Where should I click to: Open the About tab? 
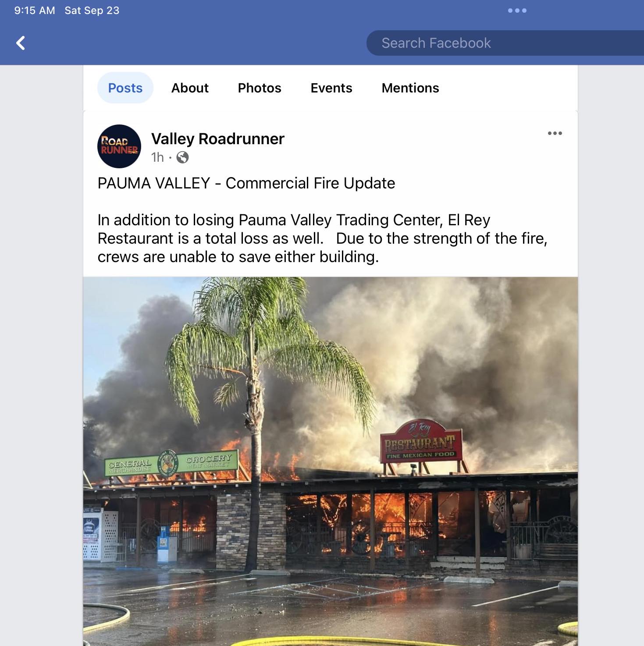[x=190, y=88]
